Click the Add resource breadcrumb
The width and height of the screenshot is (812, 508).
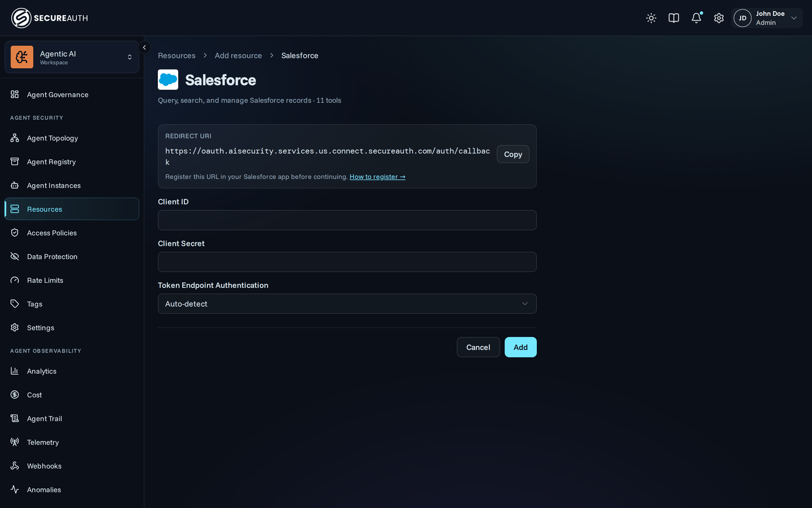point(238,55)
